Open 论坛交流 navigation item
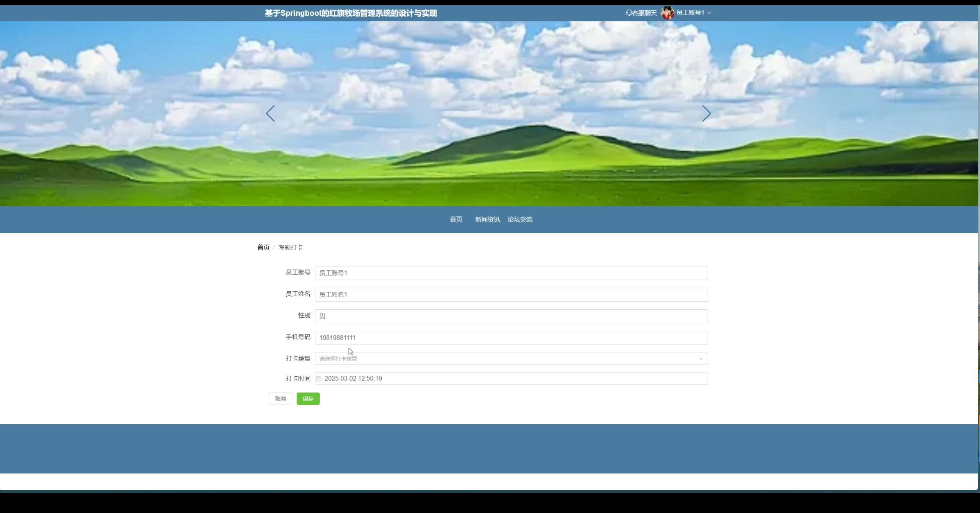980x513 pixels. [520, 219]
